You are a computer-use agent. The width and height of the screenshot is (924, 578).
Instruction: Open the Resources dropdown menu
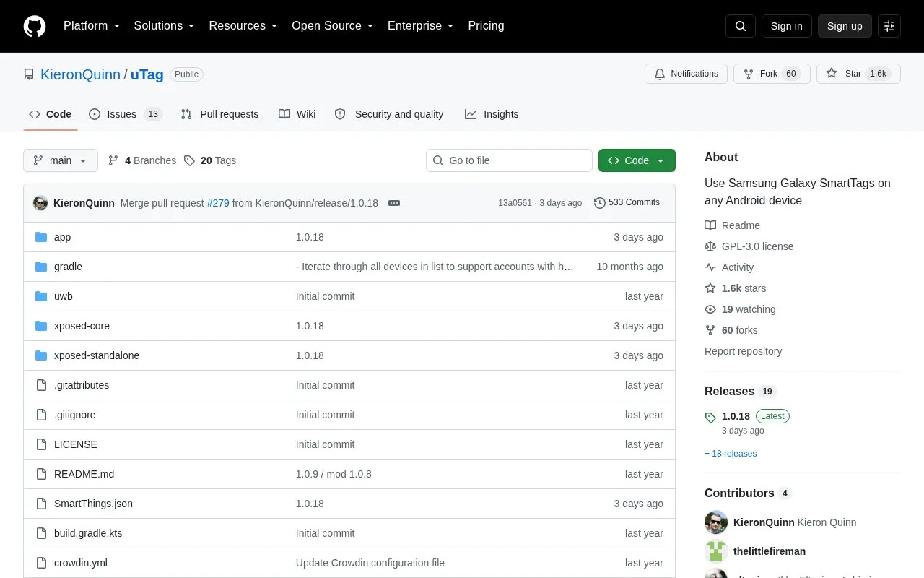[x=243, y=26]
